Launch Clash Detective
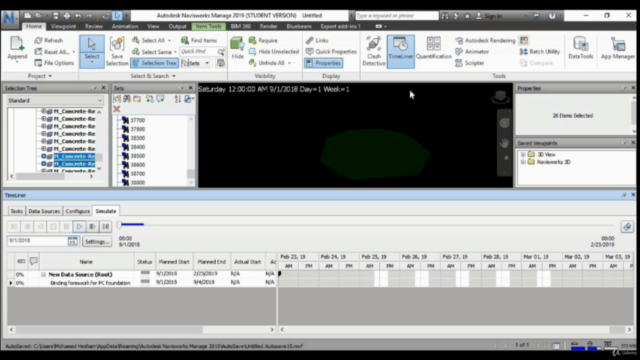Screen dimensions: 640x360 [373, 51]
